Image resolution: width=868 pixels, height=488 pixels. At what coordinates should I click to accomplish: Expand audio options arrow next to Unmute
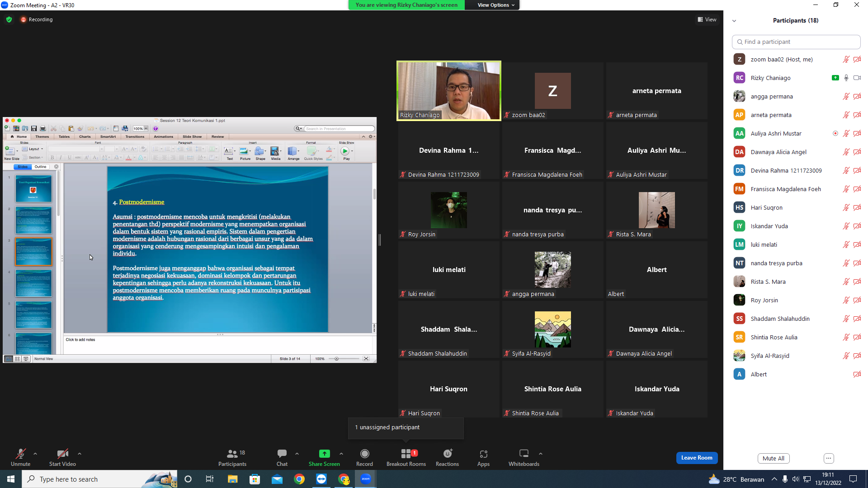coord(35,454)
